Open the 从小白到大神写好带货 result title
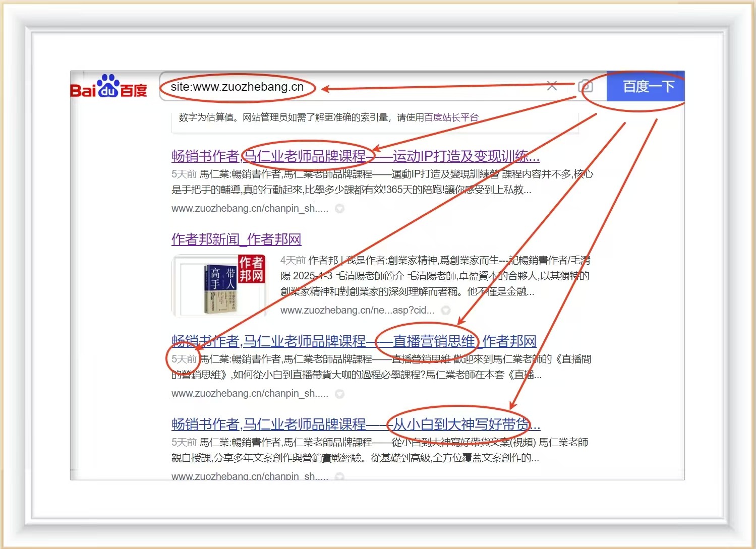Image resolution: width=756 pixels, height=549 pixels. [x=355, y=424]
